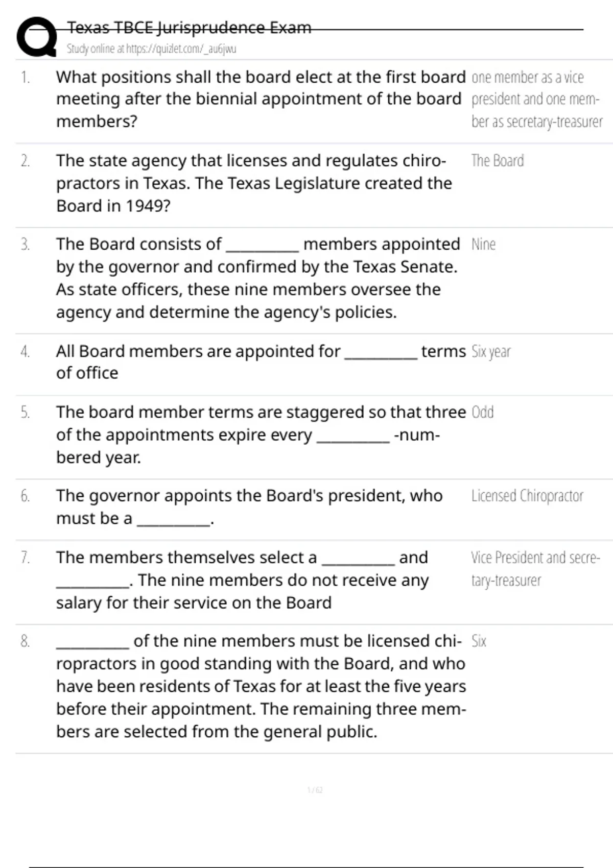Select question number 7

(x=25, y=558)
